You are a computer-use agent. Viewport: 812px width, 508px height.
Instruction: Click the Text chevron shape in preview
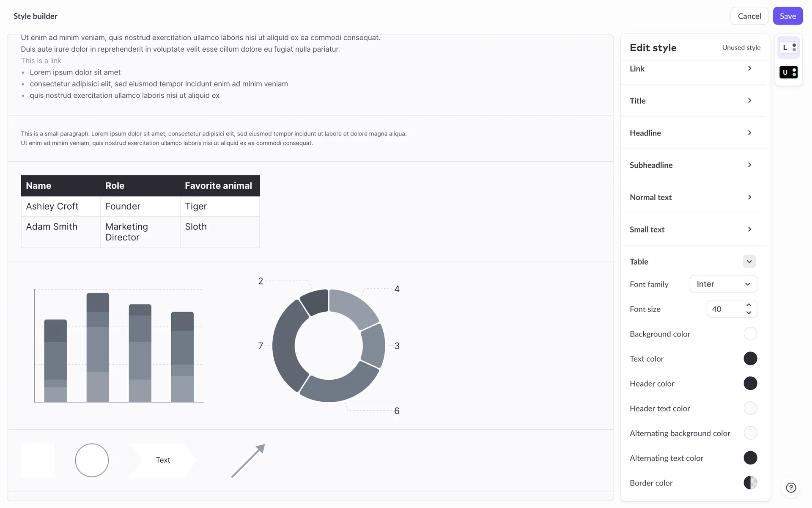click(x=163, y=460)
